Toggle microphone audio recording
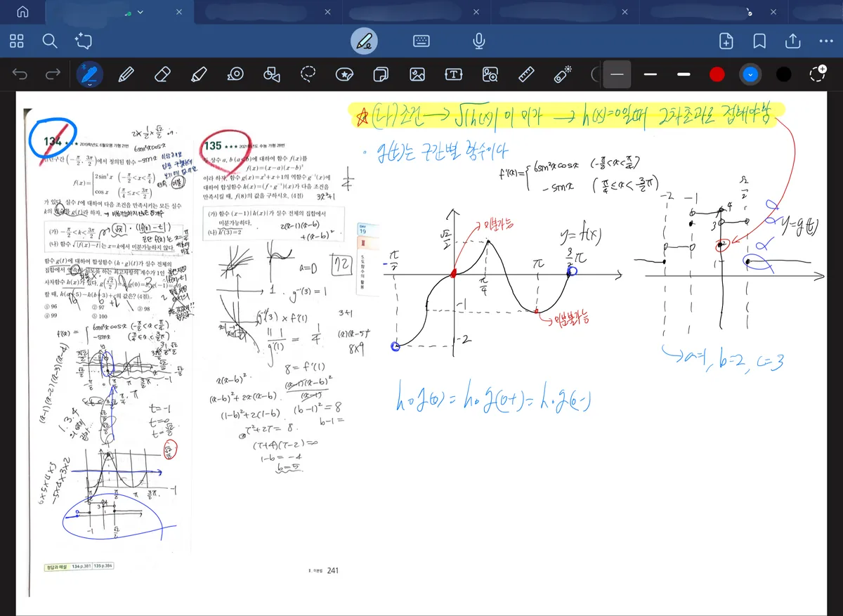Viewport: 843px width, 616px height. tap(479, 41)
